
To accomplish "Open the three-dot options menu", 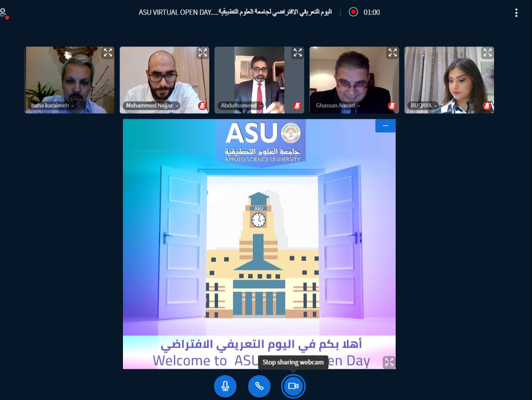I will [516, 12].
